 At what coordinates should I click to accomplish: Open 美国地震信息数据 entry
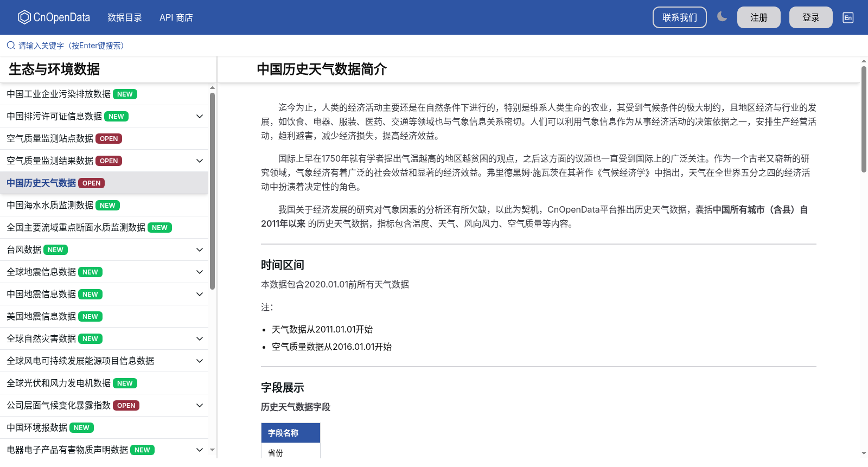coord(104,316)
